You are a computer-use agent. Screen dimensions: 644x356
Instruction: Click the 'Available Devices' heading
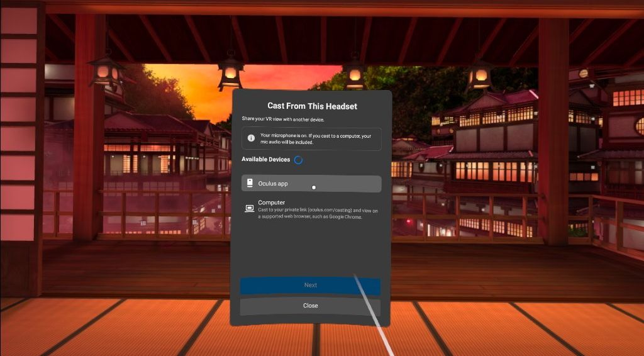click(266, 159)
